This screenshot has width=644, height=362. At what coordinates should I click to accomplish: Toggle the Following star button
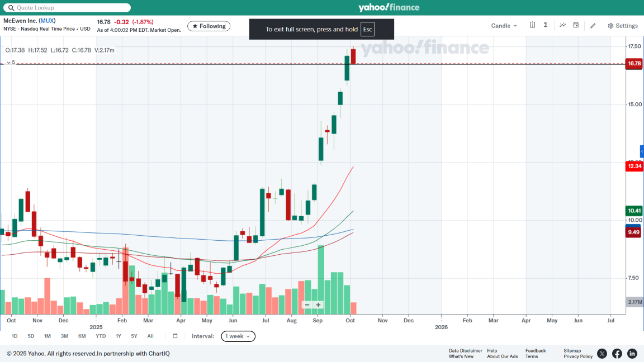pos(209,26)
